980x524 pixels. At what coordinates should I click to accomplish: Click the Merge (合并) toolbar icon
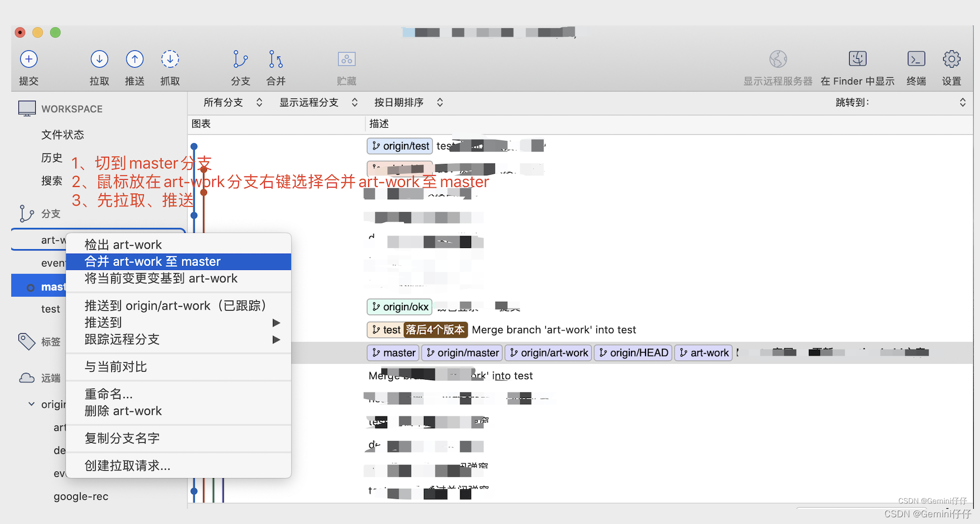[276, 59]
